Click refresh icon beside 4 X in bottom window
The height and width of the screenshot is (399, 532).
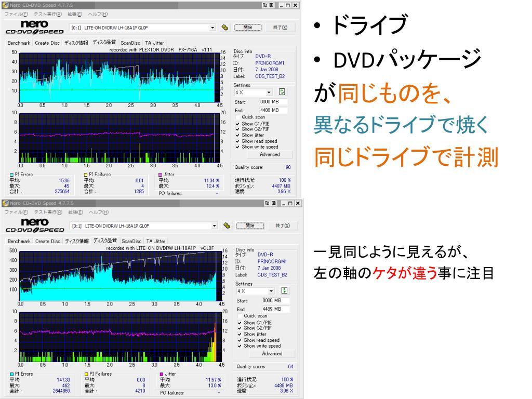(x=284, y=291)
